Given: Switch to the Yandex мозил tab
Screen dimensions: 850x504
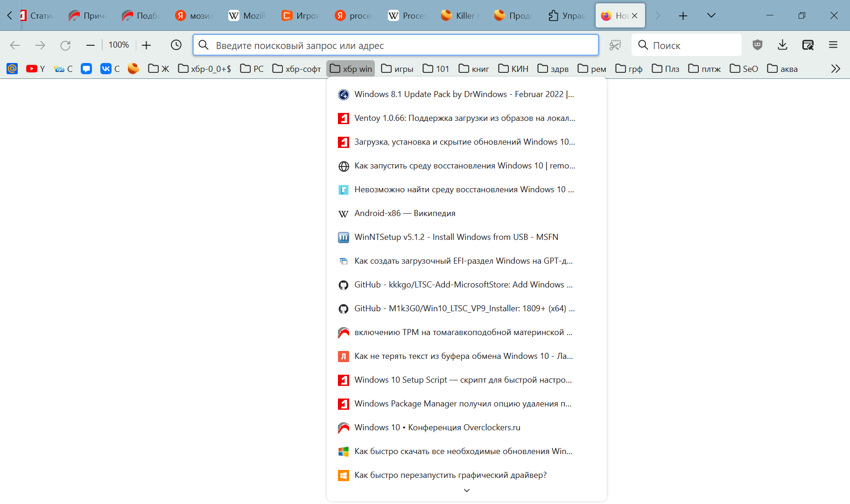Looking at the screenshot, I should tap(194, 16).
